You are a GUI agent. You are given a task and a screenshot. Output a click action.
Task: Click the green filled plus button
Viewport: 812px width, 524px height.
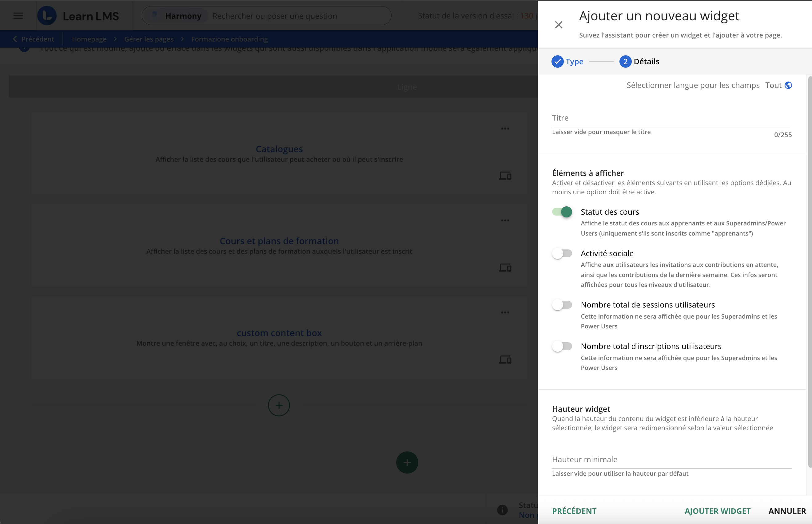407,462
